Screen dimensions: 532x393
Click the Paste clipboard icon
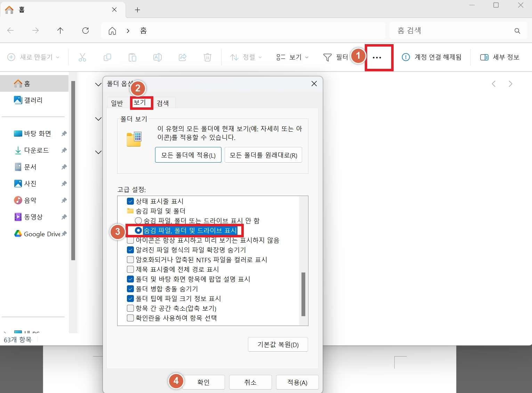pyautogui.click(x=132, y=57)
